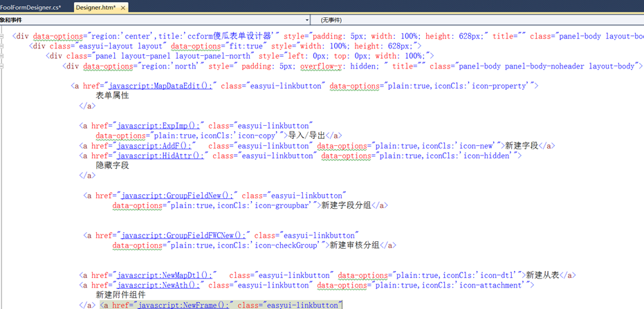Collapse the outline for the easyui-layout div line
The height and width of the screenshot is (309, 644).
(2, 46)
